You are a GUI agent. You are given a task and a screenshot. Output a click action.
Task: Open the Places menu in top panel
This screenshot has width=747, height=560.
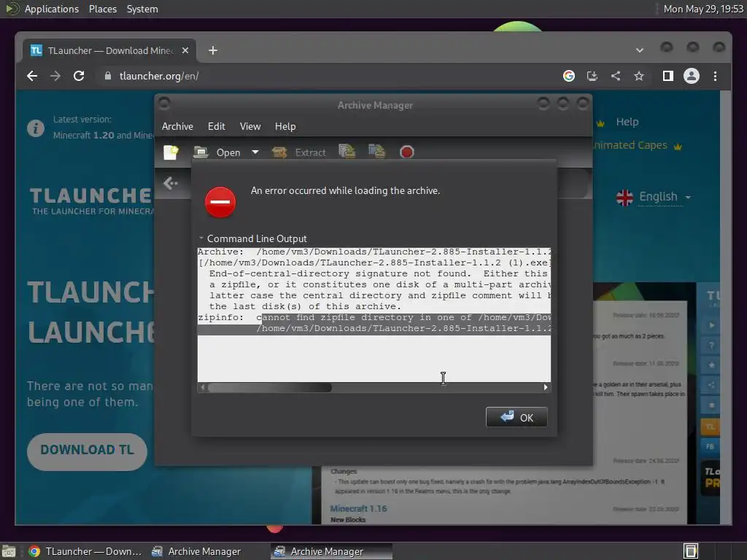103,9
